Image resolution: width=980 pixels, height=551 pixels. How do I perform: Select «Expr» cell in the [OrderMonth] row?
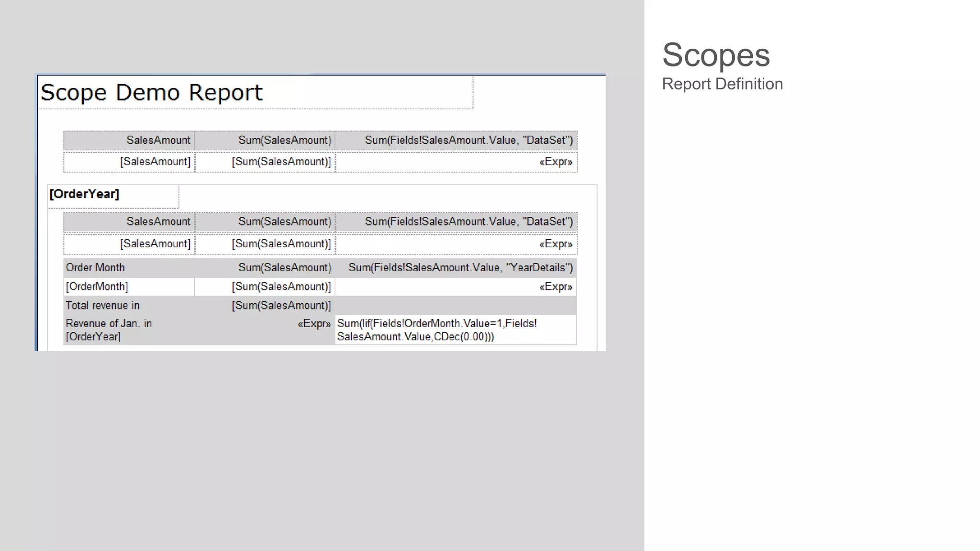(456, 287)
